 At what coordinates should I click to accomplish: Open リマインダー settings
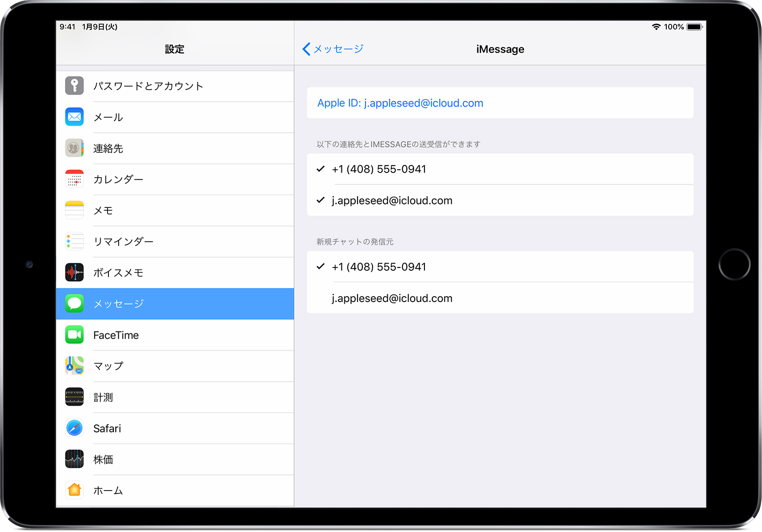pos(175,242)
